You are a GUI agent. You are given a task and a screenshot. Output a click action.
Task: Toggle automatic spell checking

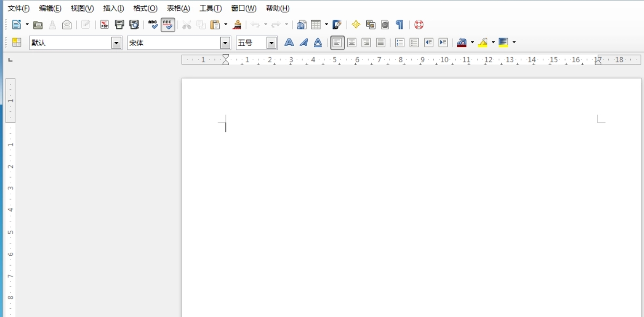[167, 25]
